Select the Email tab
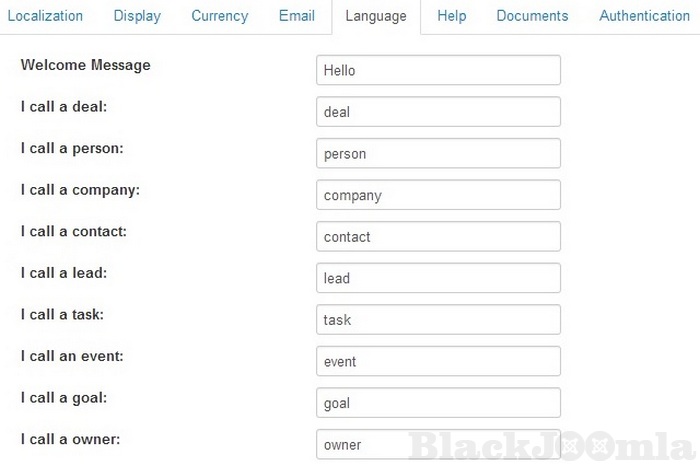Image resolution: width=700 pixels, height=466 pixels. click(x=297, y=16)
